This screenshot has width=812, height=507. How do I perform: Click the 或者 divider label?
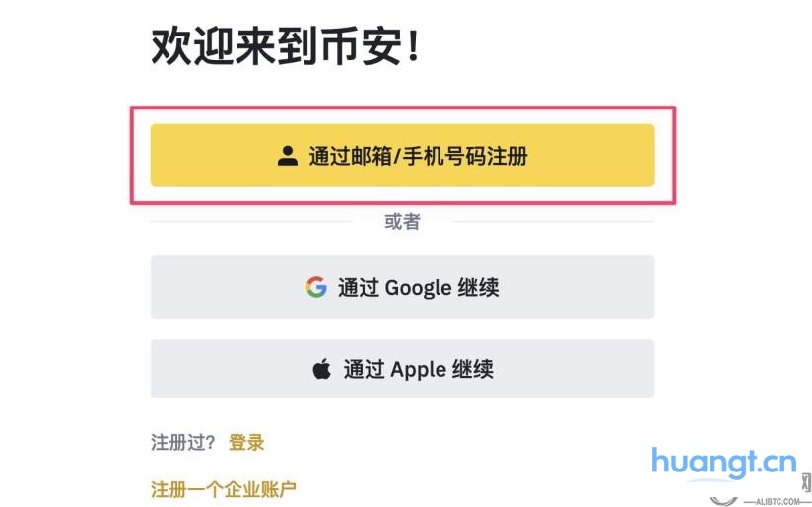click(x=402, y=222)
